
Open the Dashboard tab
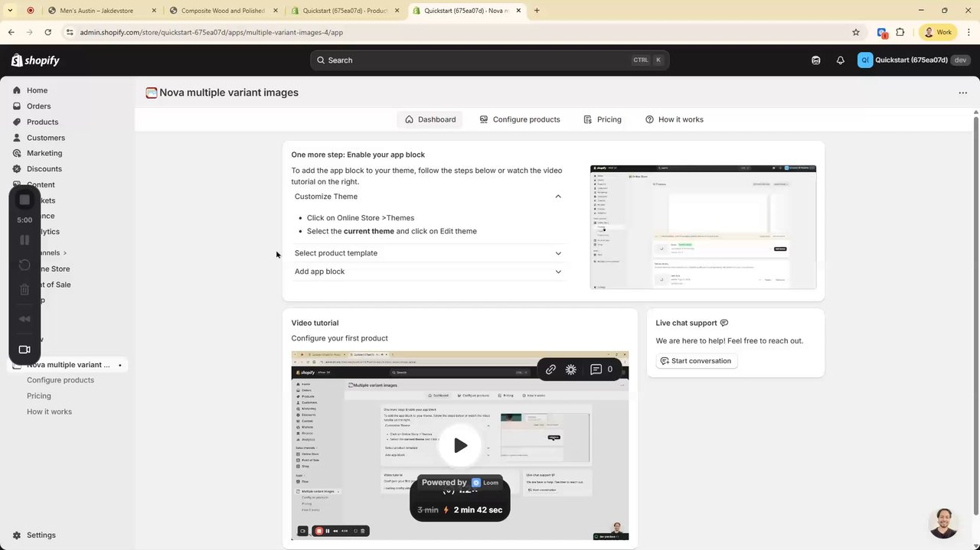pos(430,119)
